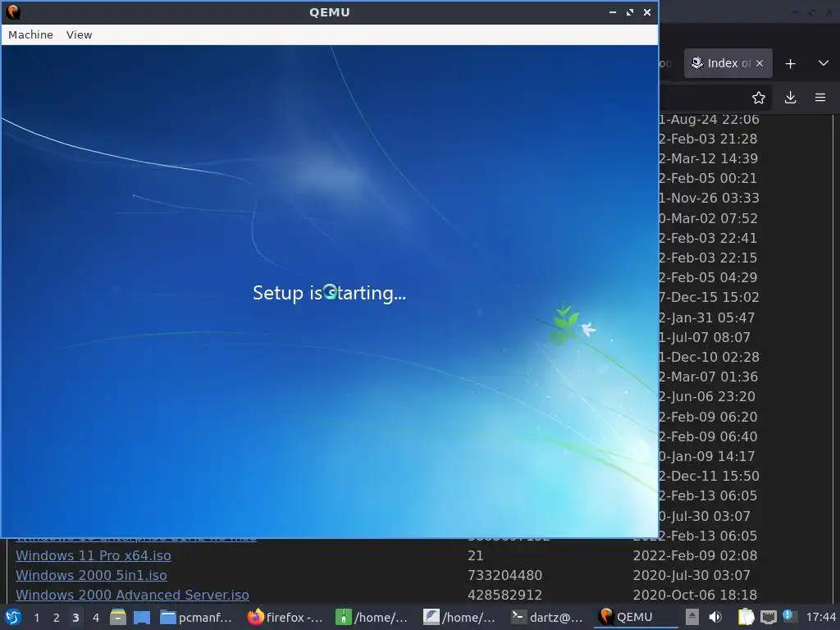The image size is (840, 630).
Task: Click the removable media eject tray icon
Action: tap(692, 617)
